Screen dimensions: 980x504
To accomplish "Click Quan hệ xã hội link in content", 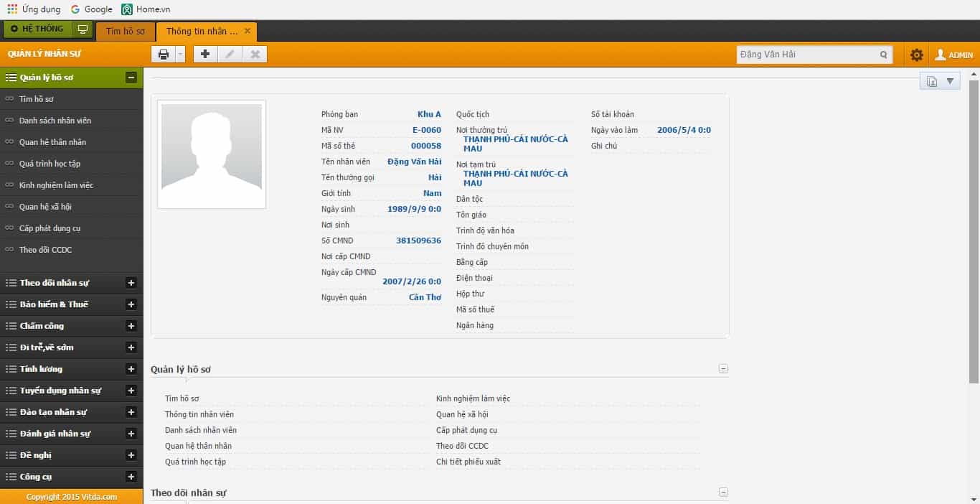I will pos(462,414).
